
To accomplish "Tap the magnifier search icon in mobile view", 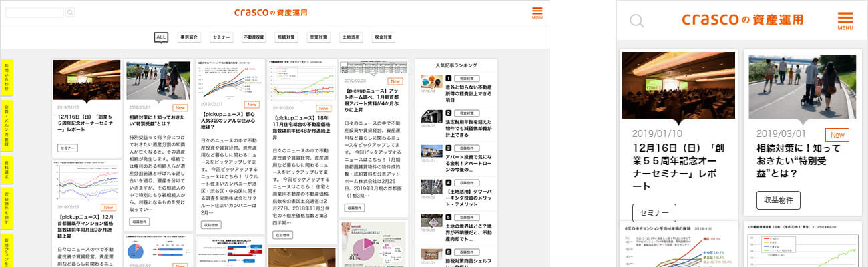I will 637,21.
